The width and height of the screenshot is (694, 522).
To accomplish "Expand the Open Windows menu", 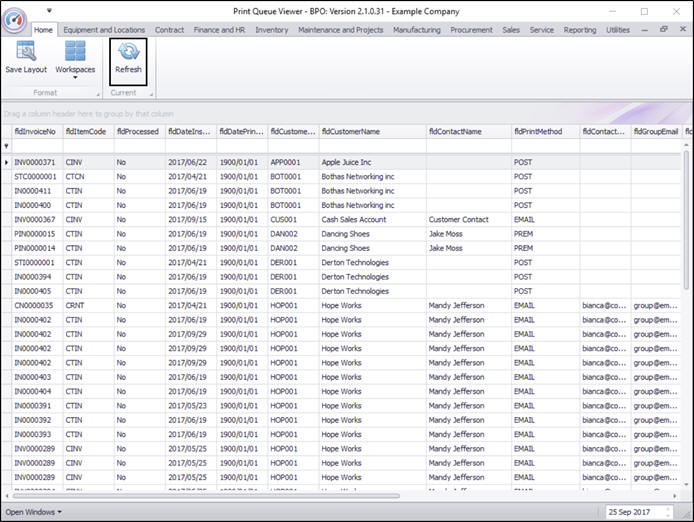I will pyautogui.click(x=34, y=511).
